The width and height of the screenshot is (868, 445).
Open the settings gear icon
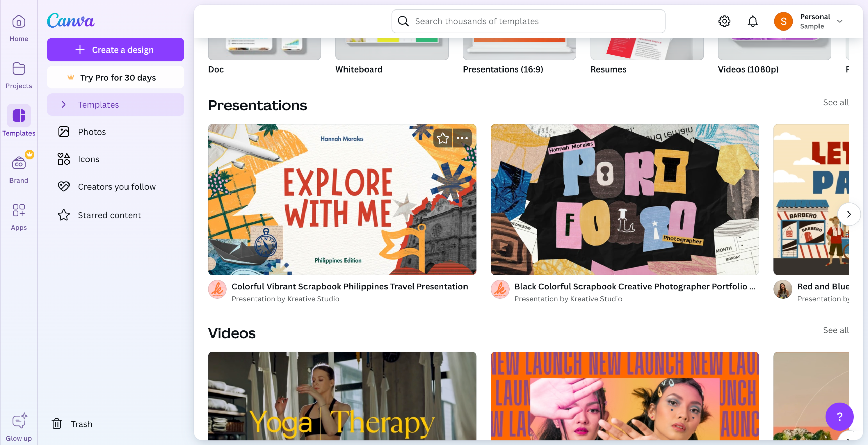point(724,21)
